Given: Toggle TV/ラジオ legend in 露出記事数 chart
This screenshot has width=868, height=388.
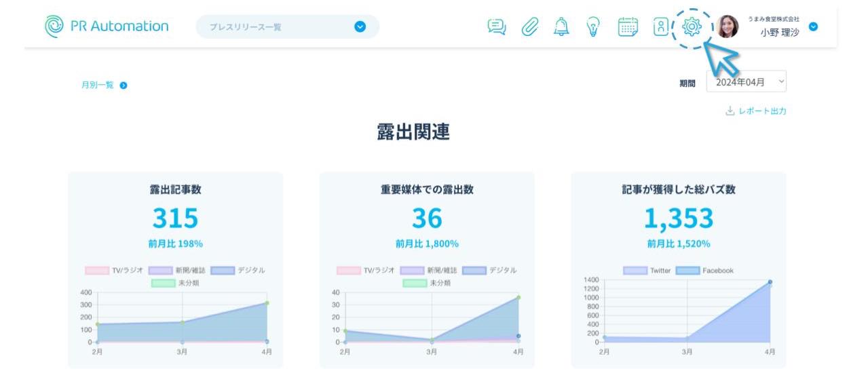Looking at the screenshot, I should click(x=114, y=270).
